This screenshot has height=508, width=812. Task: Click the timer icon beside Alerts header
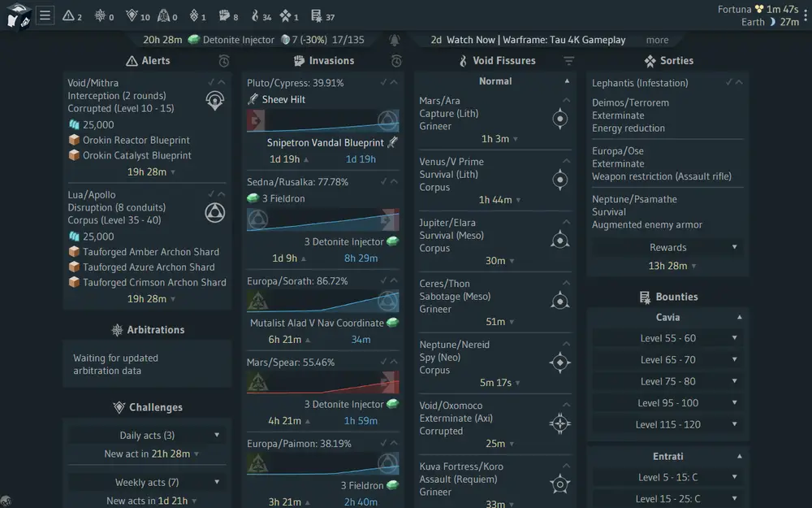click(x=224, y=61)
